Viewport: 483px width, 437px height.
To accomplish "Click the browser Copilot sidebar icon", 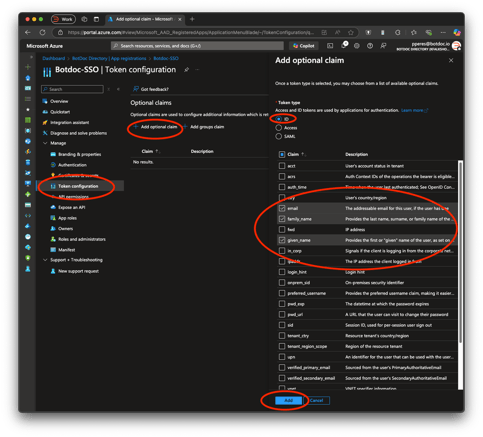I will (457, 32).
